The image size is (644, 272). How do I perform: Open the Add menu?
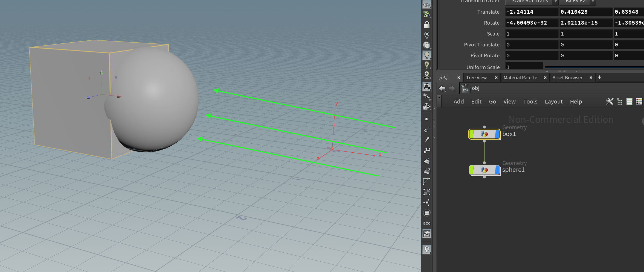click(459, 102)
